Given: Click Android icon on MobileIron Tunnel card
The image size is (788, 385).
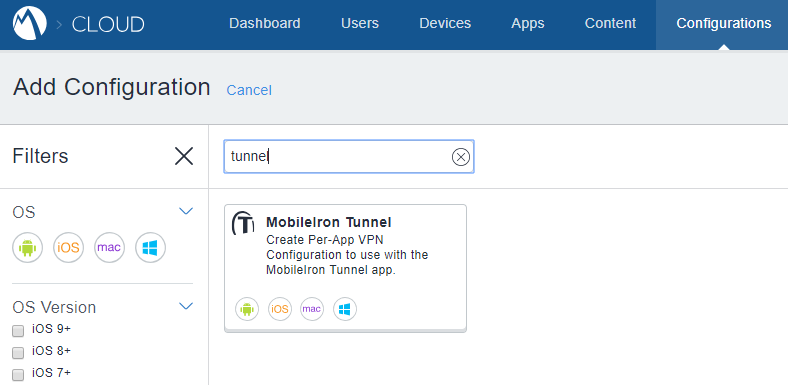Looking at the screenshot, I should pos(247,309).
